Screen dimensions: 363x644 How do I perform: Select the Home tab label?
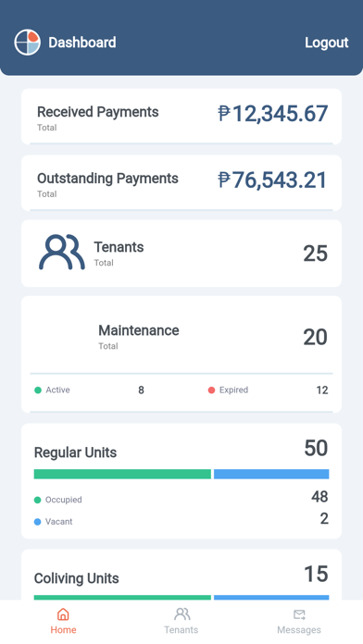pyautogui.click(x=63, y=629)
